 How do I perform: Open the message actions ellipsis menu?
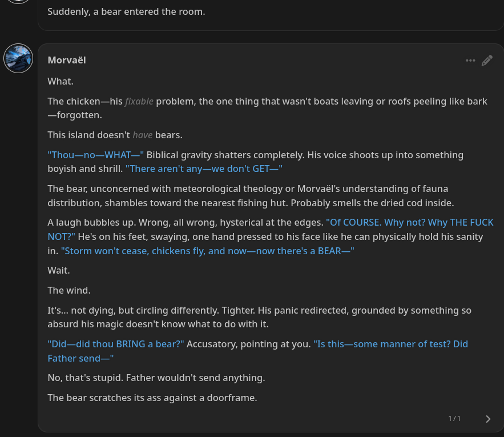470,61
